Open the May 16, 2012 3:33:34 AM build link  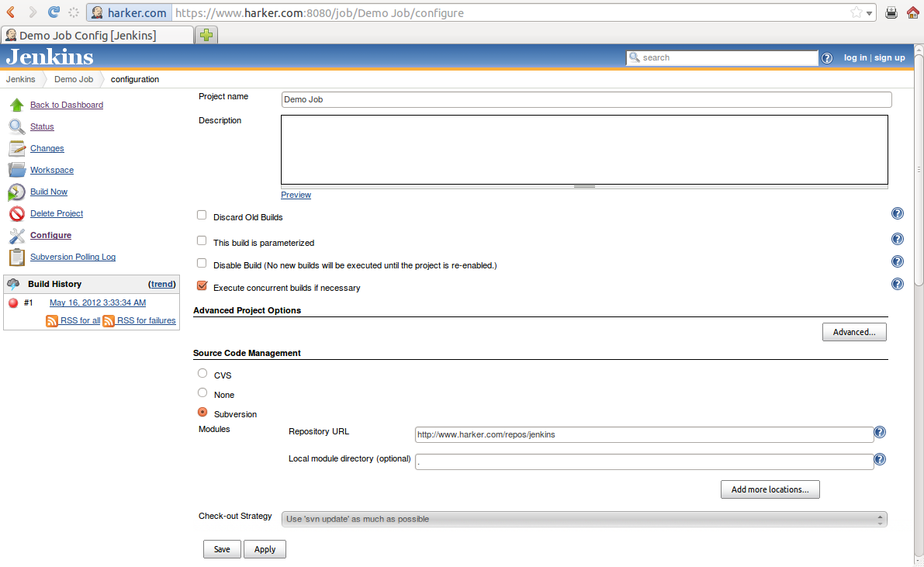click(98, 303)
